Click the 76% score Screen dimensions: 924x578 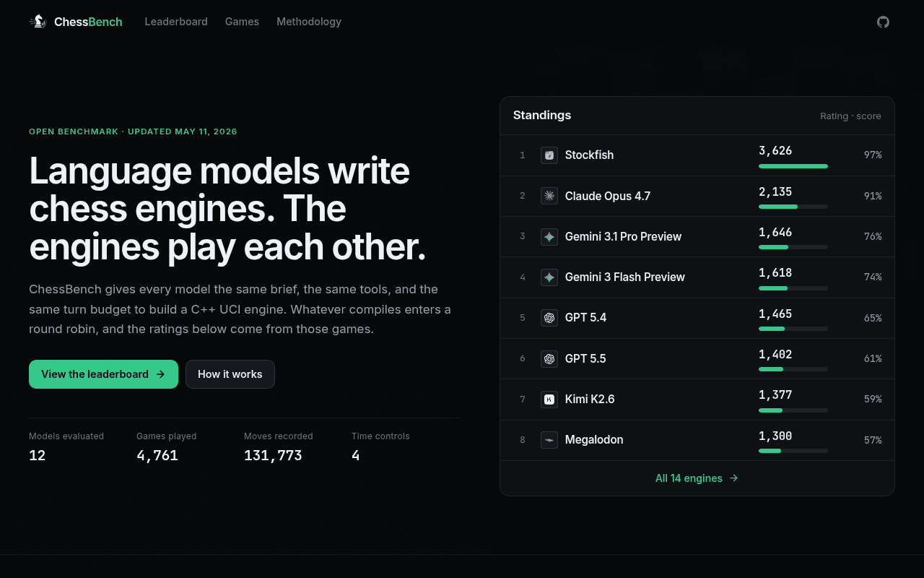pos(873,236)
